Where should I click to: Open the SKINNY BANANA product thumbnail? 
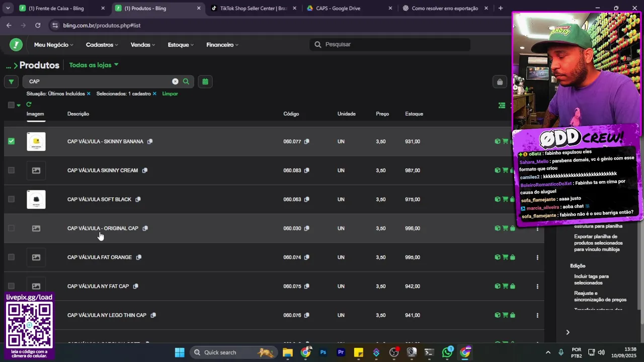[36, 141]
